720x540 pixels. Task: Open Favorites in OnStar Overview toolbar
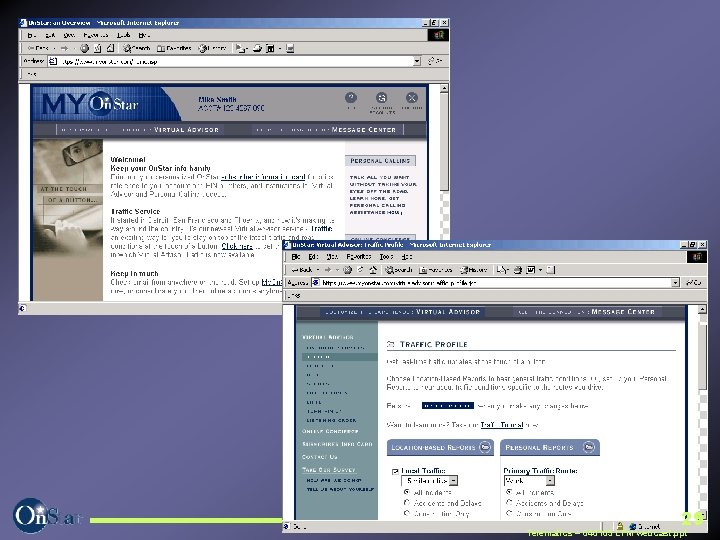[x=174, y=48]
